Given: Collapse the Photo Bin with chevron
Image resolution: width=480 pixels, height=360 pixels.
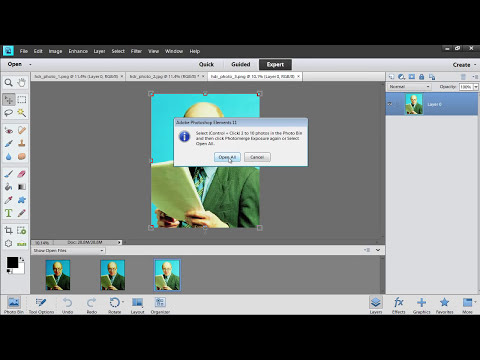Looking at the screenshot, I should 378,250.
